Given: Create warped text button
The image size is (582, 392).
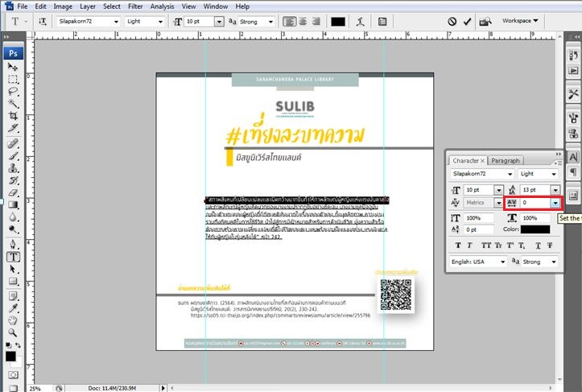Looking at the screenshot, I should (360, 22).
